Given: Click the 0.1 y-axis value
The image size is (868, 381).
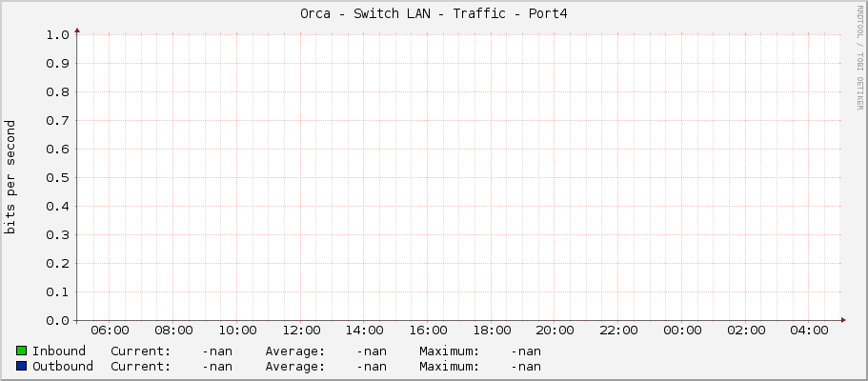Looking at the screenshot, I should 57,292.
